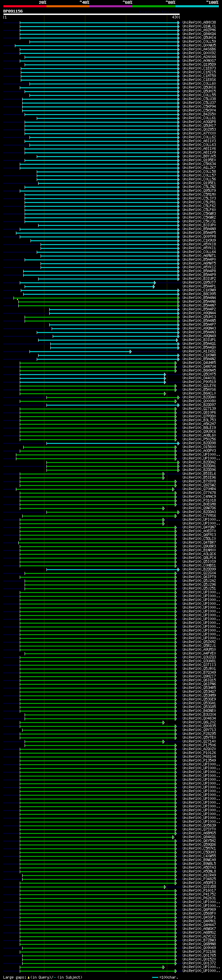Screen dimensions: 222x980
Task: Open hit UniRef100_Q84KQ4
Action: pos(199,34)
